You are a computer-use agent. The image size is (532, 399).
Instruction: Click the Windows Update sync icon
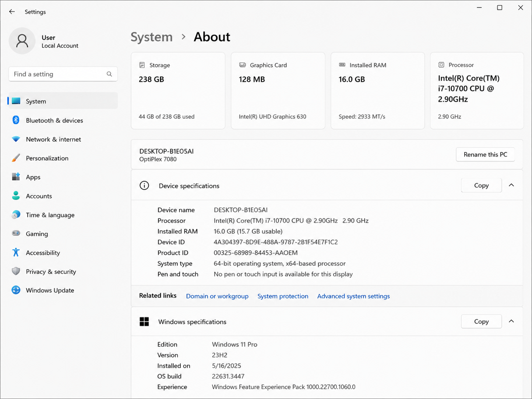pyautogui.click(x=16, y=290)
